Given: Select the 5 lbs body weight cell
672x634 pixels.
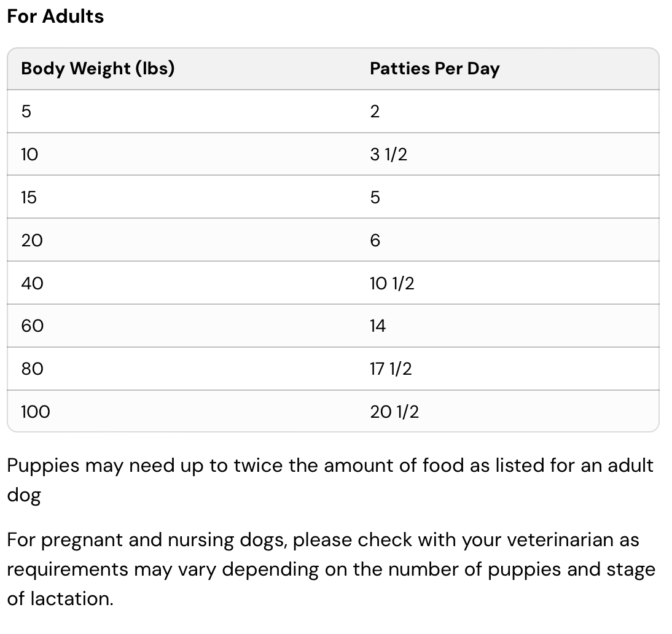Looking at the screenshot, I should (26, 111).
